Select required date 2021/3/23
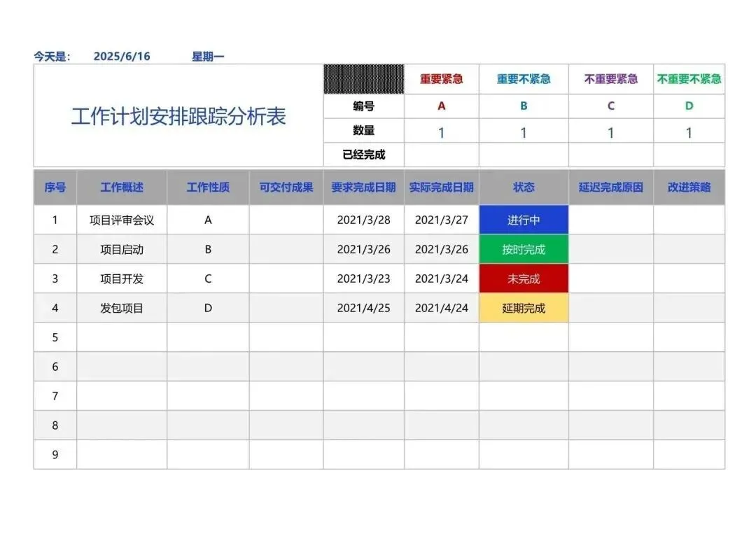Image resolution: width=756 pixels, height=536 pixels. click(363, 278)
